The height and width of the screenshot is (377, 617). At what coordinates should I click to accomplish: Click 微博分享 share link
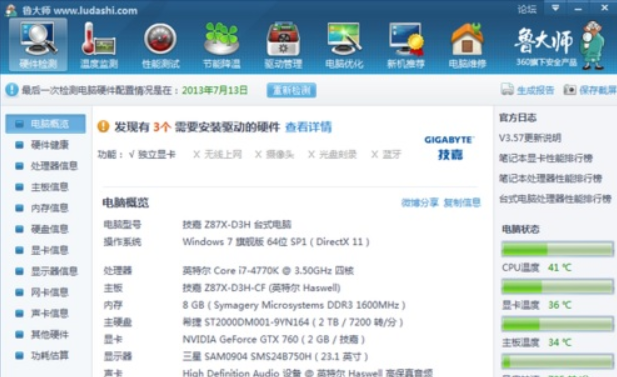(419, 203)
